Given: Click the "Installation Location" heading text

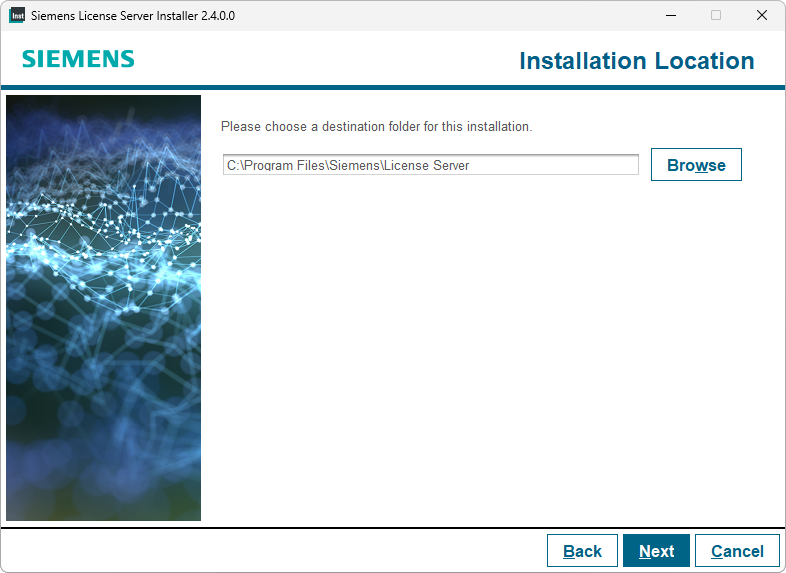Looking at the screenshot, I should (637, 61).
